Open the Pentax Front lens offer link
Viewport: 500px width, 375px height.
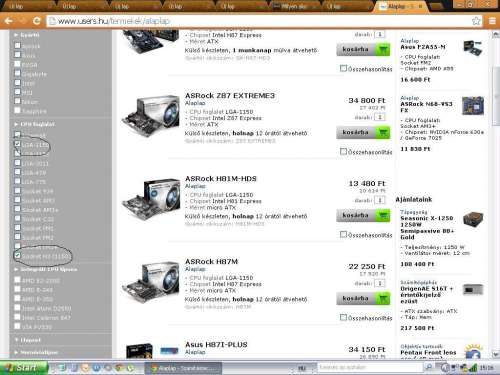(x=428, y=353)
